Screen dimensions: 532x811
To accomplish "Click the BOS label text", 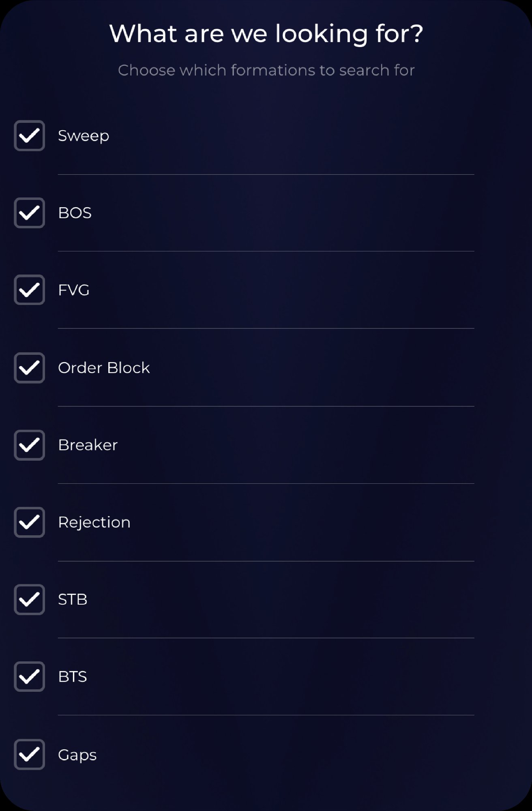I will click(75, 213).
